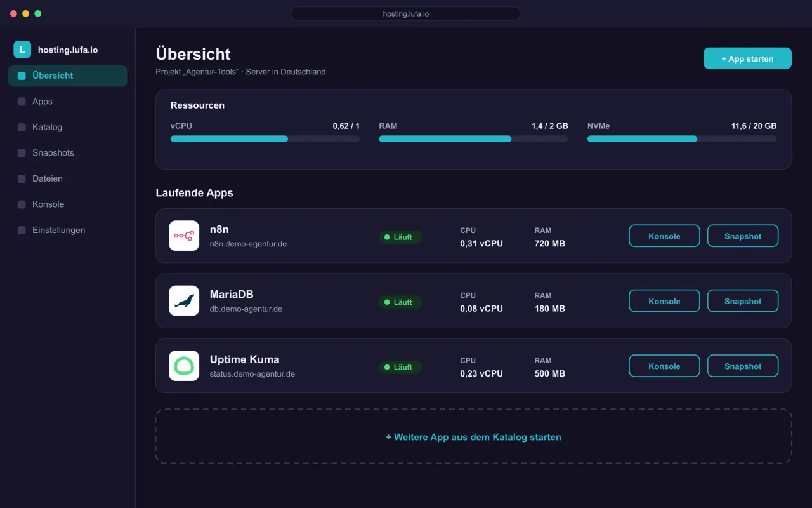Viewport: 812px width, 508px height.
Task: Click the 0,31 vCPU value
Action: (x=481, y=244)
